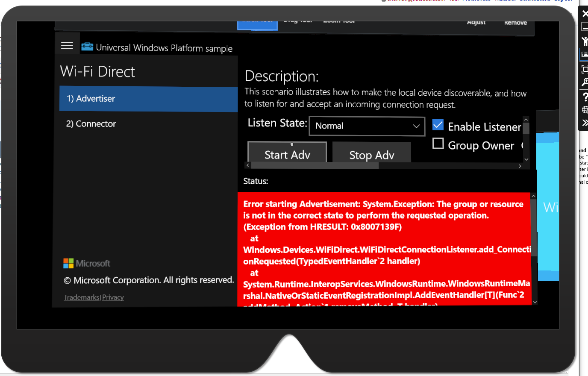This screenshot has width=588, height=376.
Task: Click the Privacy link
Action: click(x=113, y=297)
